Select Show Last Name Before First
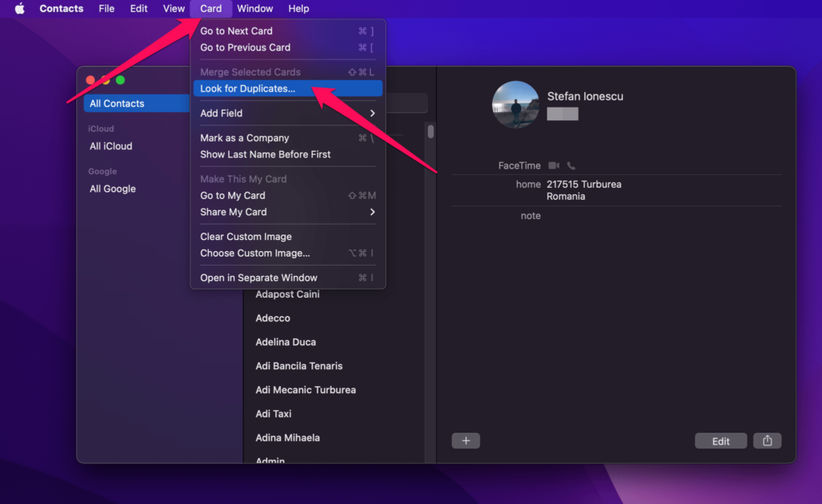Screen dimensions: 822x504 266,154
